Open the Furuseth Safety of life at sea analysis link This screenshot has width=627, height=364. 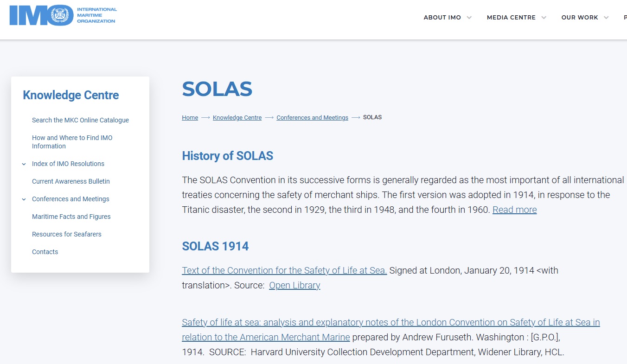coord(390,323)
